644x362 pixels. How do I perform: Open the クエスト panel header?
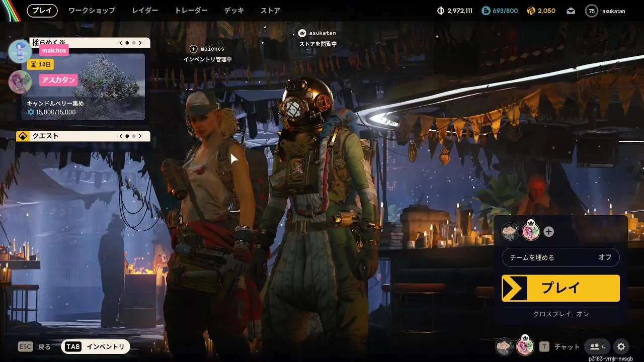(x=83, y=136)
